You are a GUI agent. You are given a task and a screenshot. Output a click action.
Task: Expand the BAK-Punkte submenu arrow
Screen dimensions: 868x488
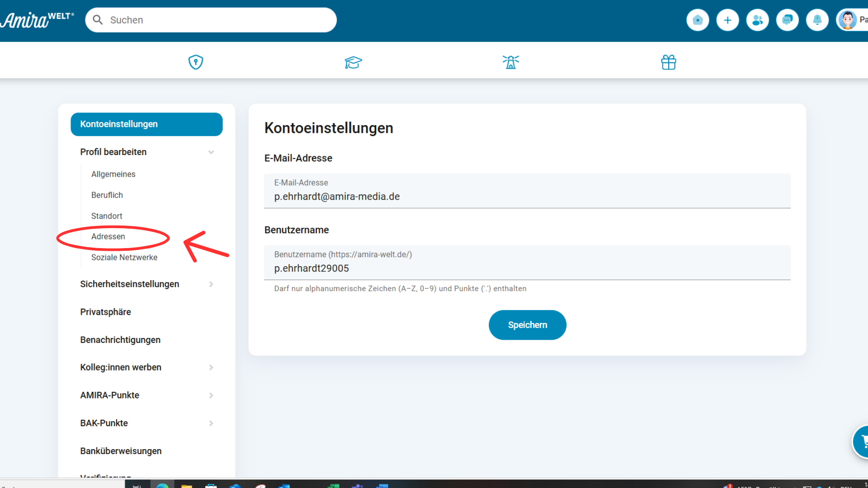211,423
